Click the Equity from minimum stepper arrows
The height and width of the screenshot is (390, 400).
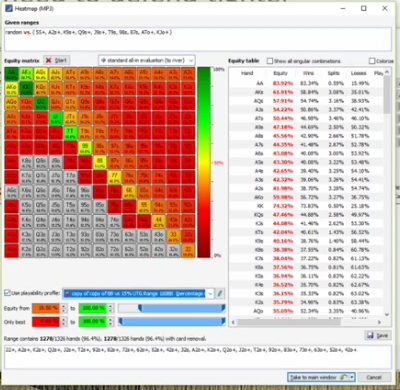(64, 308)
